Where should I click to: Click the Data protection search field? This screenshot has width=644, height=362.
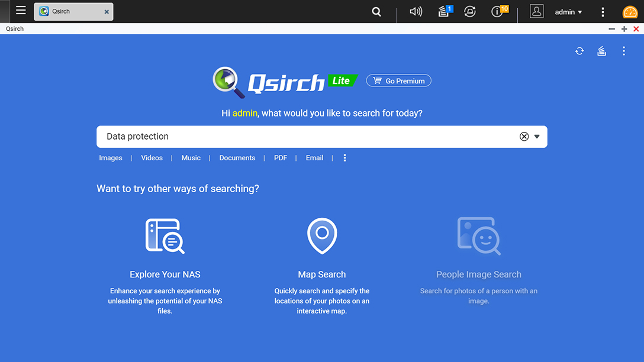296,137
